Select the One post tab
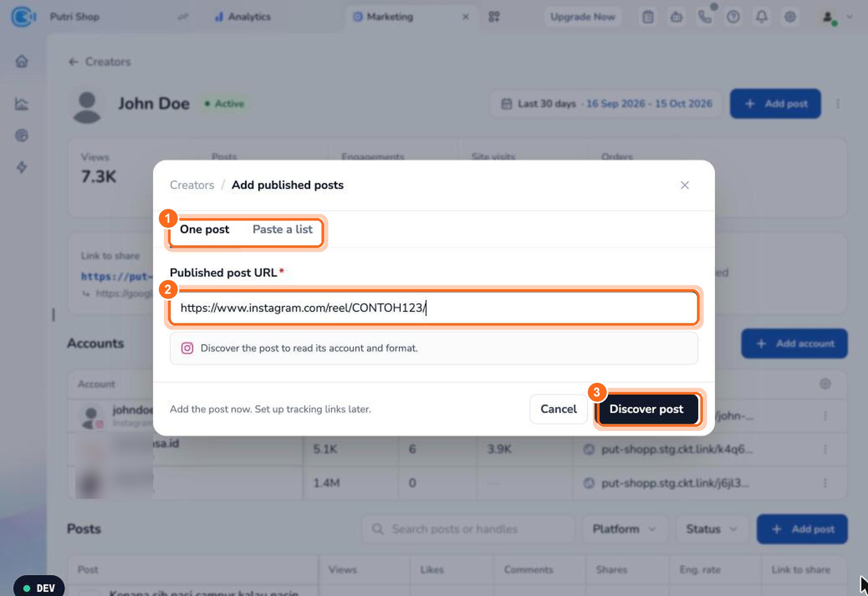868x596 pixels. pyautogui.click(x=204, y=229)
